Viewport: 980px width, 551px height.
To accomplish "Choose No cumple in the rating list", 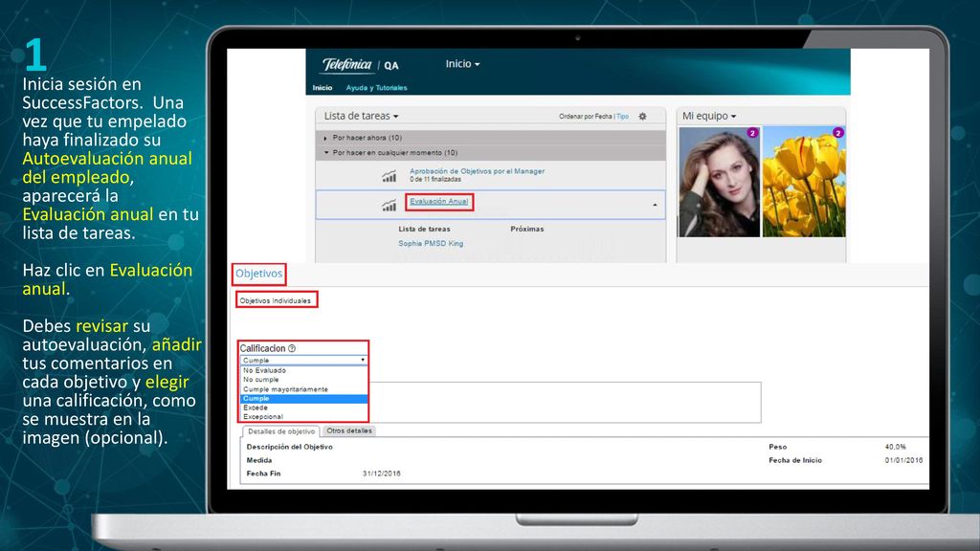I will tap(303, 380).
